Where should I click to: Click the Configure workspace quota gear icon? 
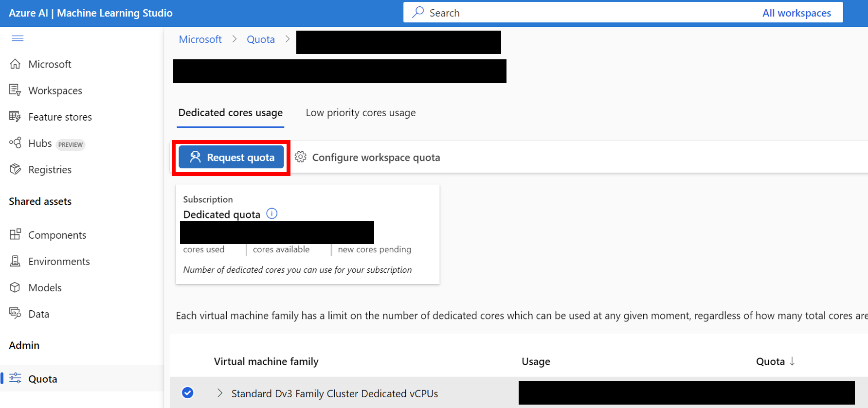click(x=301, y=157)
